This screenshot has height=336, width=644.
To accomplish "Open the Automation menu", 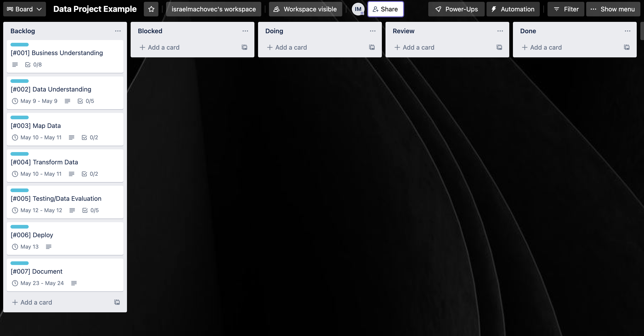I will 513,9.
